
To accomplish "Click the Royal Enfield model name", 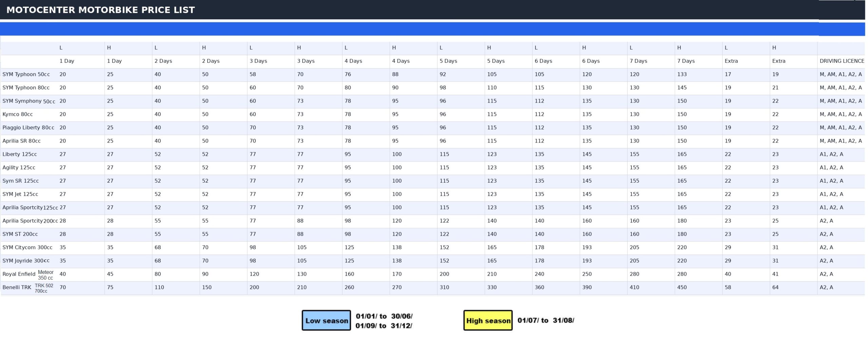I will pyautogui.click(x=19, y=274).
